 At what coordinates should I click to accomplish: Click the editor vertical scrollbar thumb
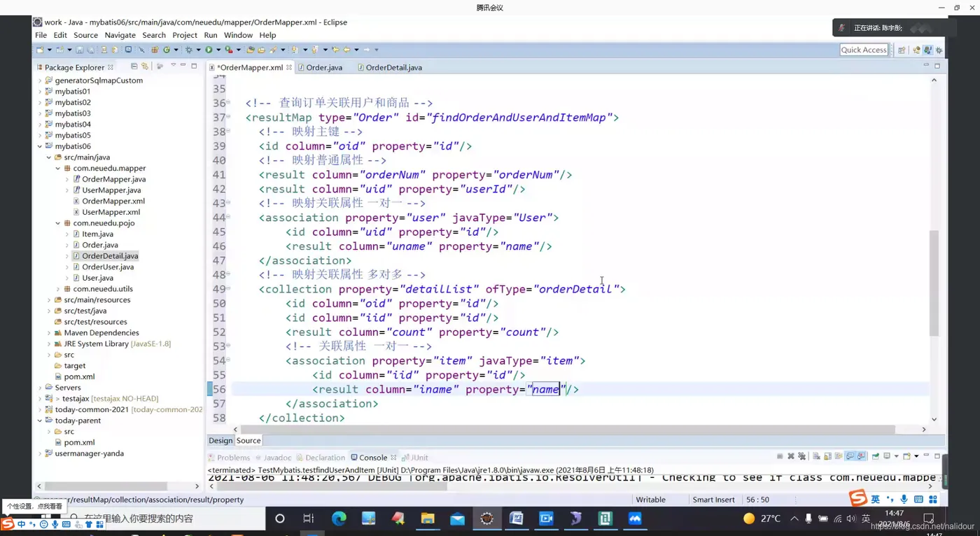click(x=934, y=283)
